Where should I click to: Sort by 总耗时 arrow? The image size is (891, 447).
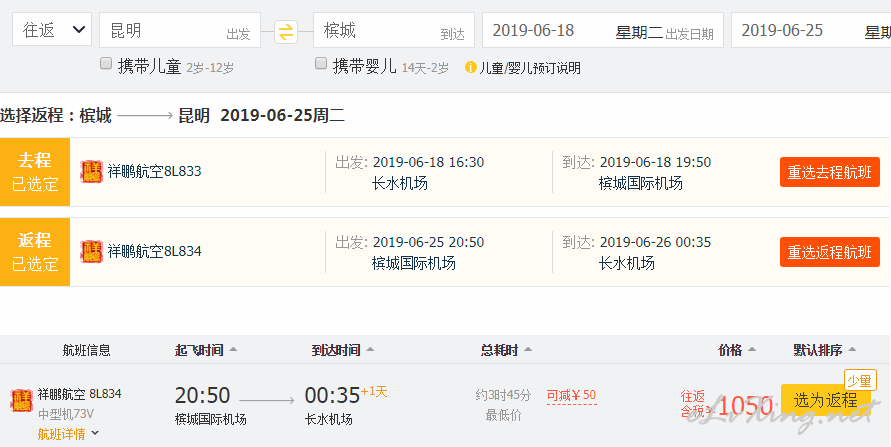click(528, 350)
